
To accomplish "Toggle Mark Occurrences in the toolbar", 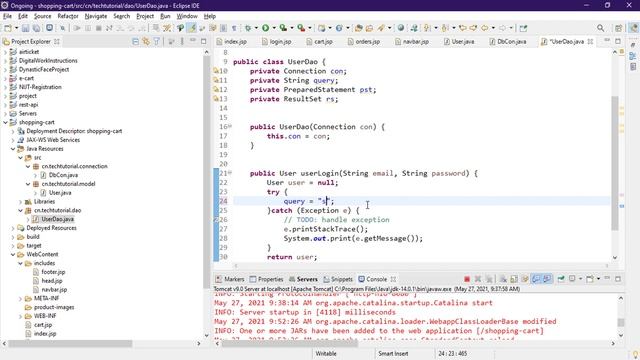I will pyautogui.click(x=191, y=28).
